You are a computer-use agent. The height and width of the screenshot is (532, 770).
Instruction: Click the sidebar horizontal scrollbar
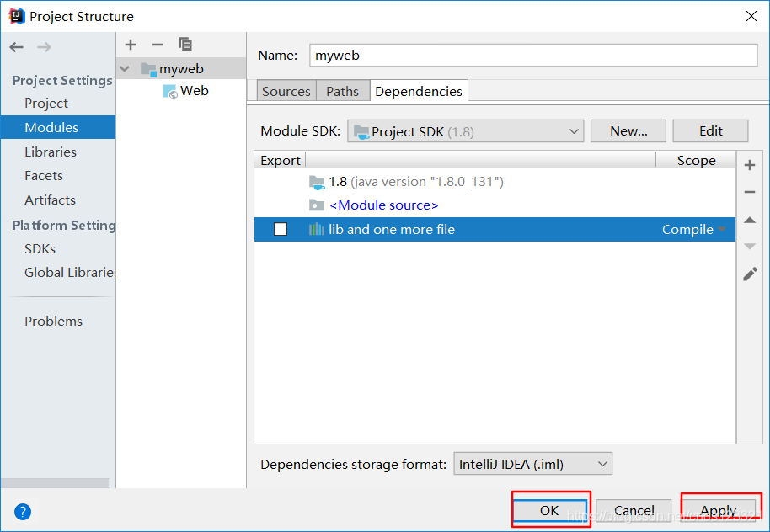pyautogui.click(x=56, y=483)
